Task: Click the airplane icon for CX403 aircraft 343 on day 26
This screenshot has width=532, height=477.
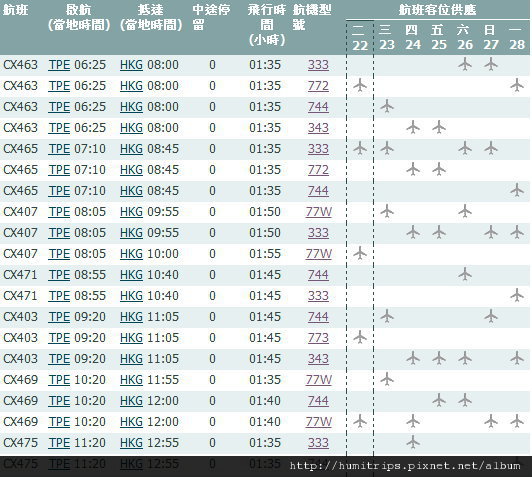Action: pyautogui.click(x=465, y=358)
